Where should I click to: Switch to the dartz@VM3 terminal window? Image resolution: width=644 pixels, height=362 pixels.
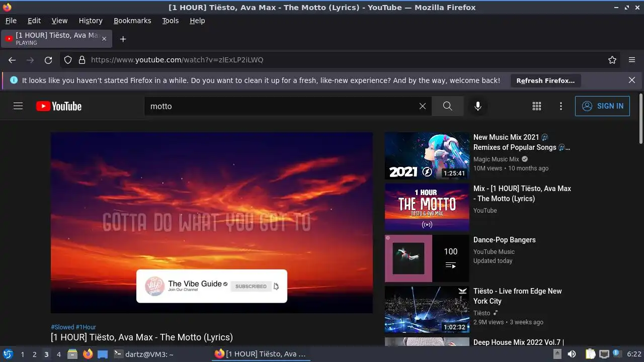[x=144, y=354]
